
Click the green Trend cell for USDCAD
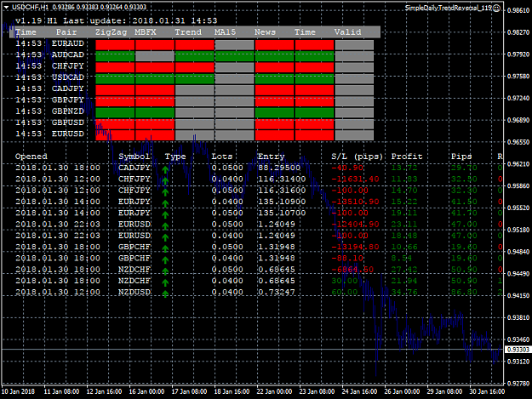(x=195, y=78)
